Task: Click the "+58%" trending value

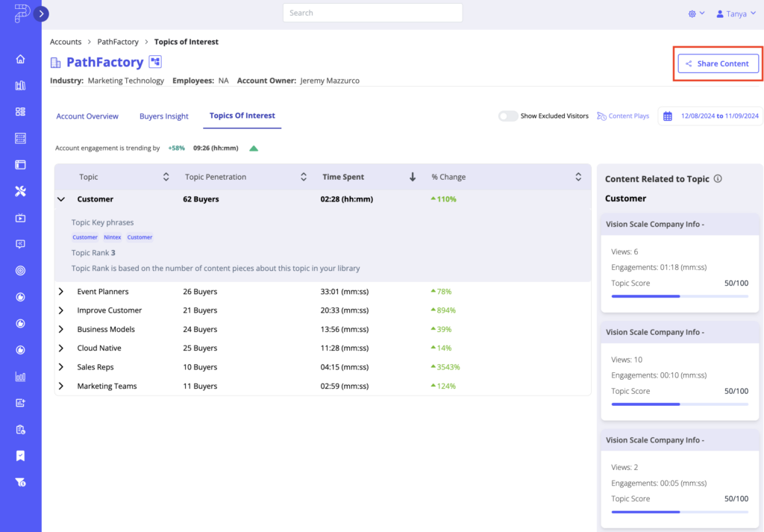Action: tap(176, 148)
